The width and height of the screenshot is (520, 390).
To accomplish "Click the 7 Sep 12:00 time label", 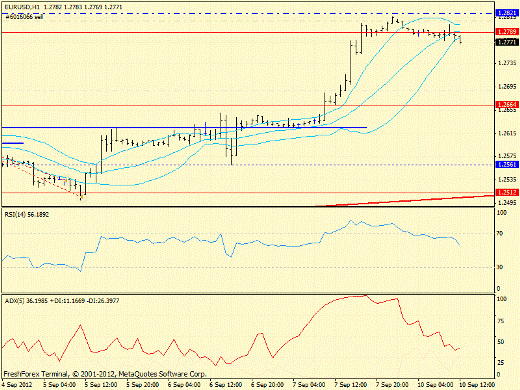I will tap(351, 385).
